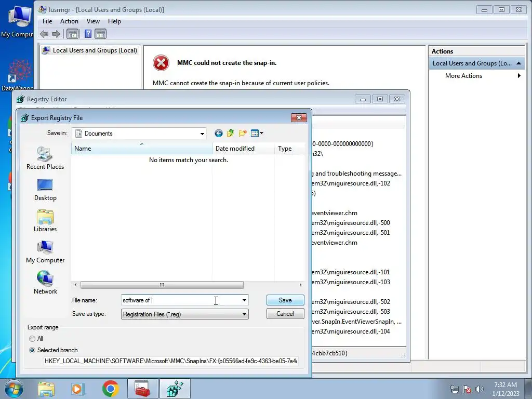This screenshot has width=532, height=399.
Task: Select the Selected branch export option
Action: [x=54, y=350]
